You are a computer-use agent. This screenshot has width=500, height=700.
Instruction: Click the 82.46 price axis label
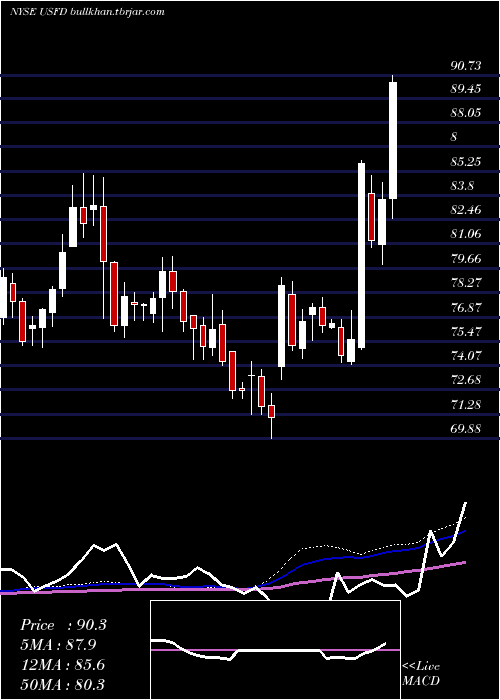pos(466,210)
